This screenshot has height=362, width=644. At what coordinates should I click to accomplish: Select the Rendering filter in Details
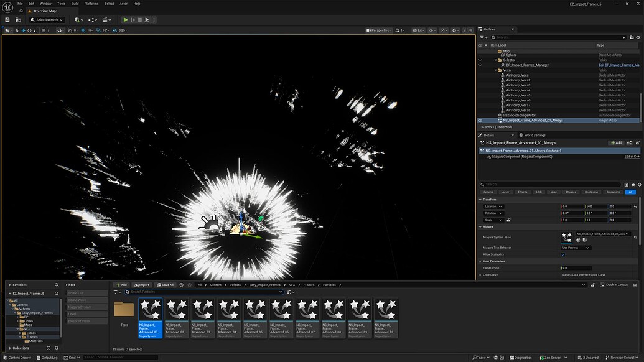coord(591,192)
